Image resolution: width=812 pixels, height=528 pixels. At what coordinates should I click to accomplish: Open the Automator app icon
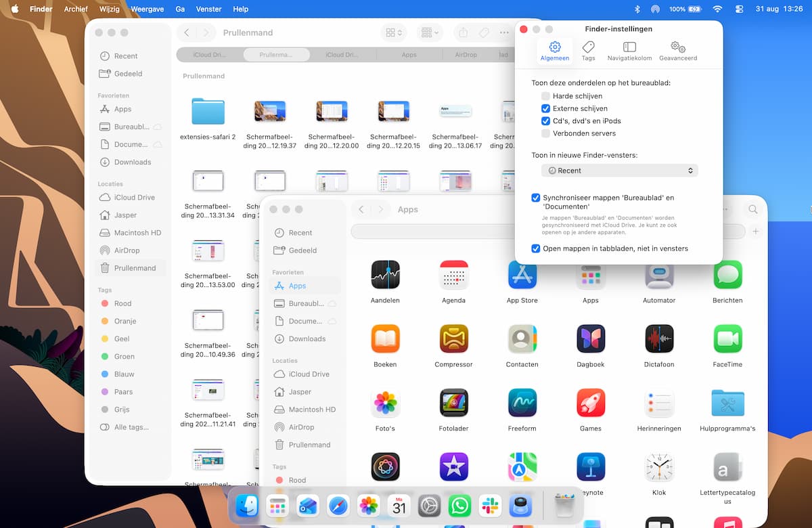tap(659, 275)
